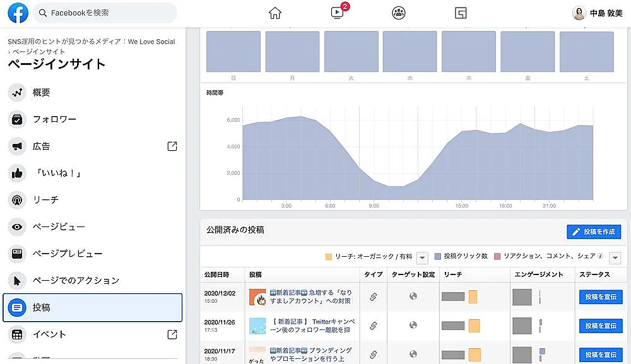Click the Facebook logo icon
This screenshot has height=364, width=631.
point(18,13)
